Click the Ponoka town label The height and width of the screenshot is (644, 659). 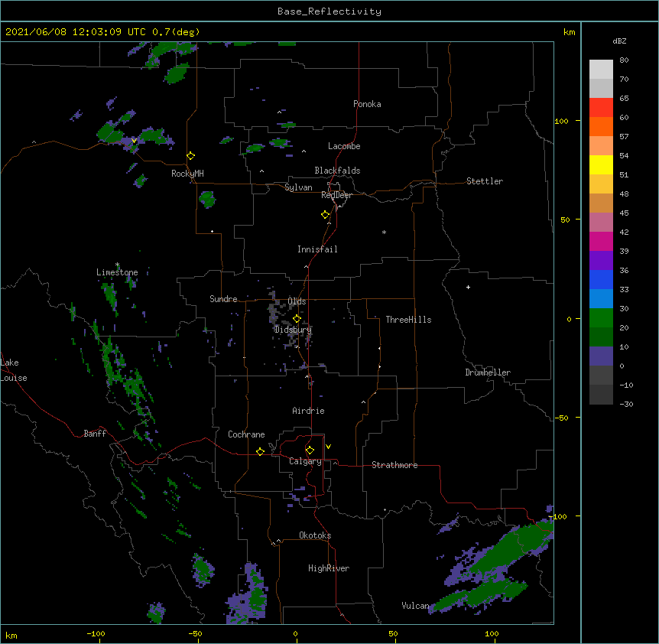click(x=367, y=104)
